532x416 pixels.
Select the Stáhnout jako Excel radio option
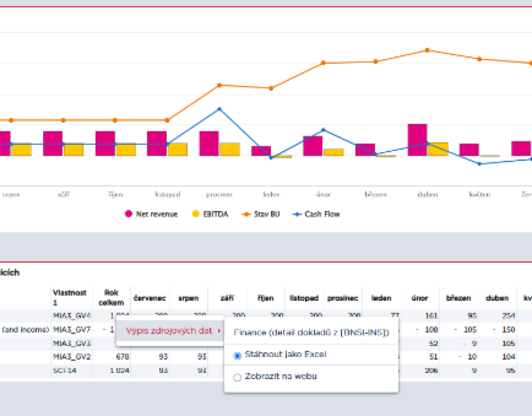point(238,355)
